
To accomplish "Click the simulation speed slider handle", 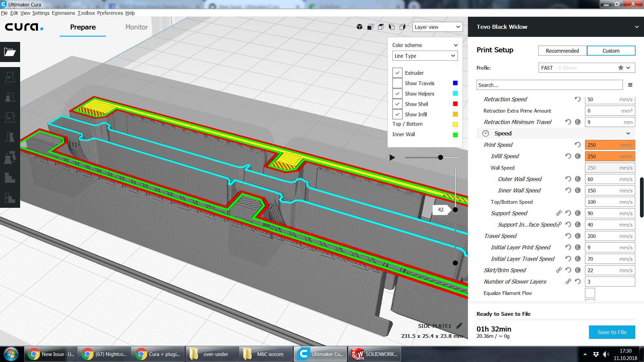I will tap(440, 158).
